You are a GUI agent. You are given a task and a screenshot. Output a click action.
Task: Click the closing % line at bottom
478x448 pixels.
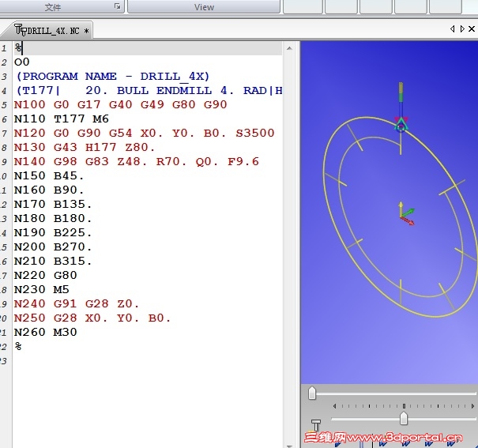click(x=18, y=347)
